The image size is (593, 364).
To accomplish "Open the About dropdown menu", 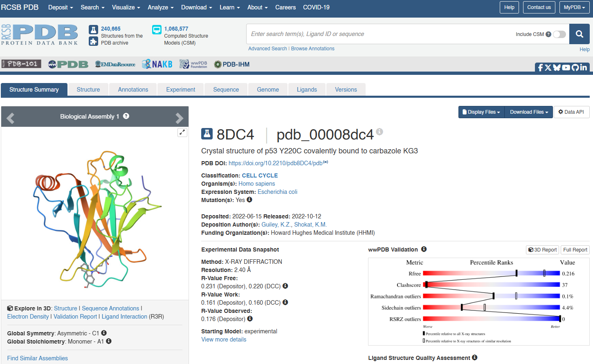I will [258, 7].
